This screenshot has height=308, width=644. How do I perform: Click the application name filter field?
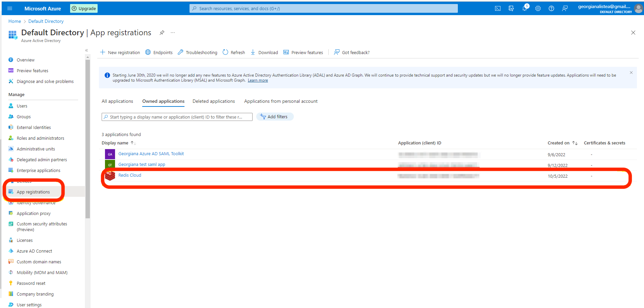click(177, 117)
